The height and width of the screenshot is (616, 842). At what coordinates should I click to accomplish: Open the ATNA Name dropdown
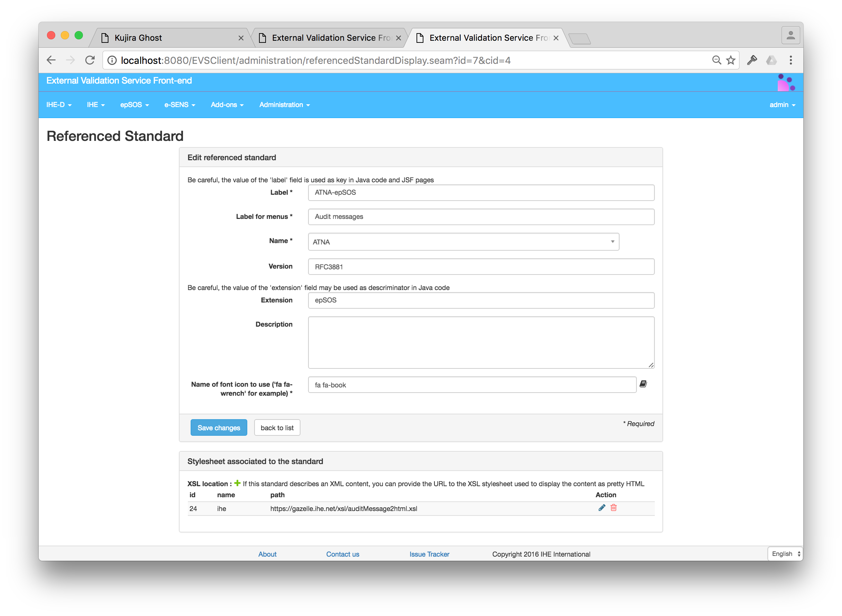point(612,242)
